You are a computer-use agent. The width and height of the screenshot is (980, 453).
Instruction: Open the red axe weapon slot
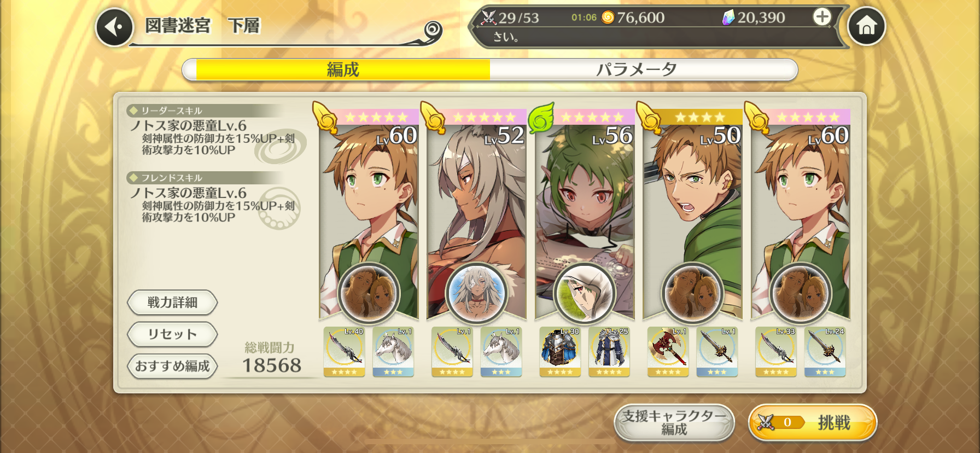click(x=668, y=352)
